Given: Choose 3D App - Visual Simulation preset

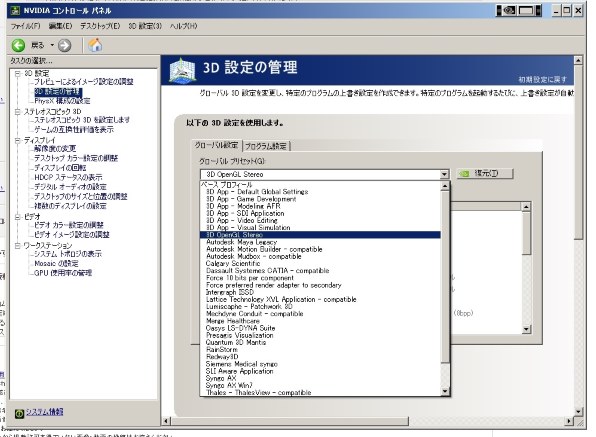Looking at the screenshot, I should pyautogui.click(x=248, y=228).
